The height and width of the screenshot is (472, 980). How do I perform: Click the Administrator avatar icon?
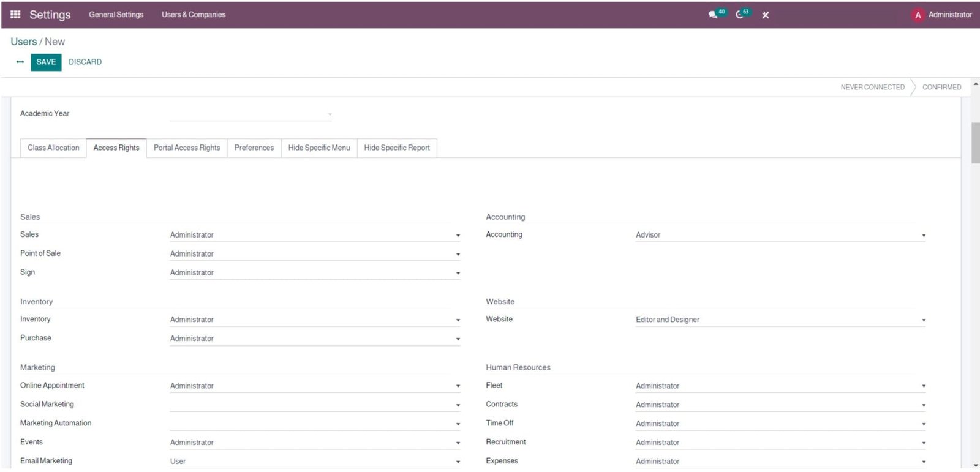coord(918,15)
